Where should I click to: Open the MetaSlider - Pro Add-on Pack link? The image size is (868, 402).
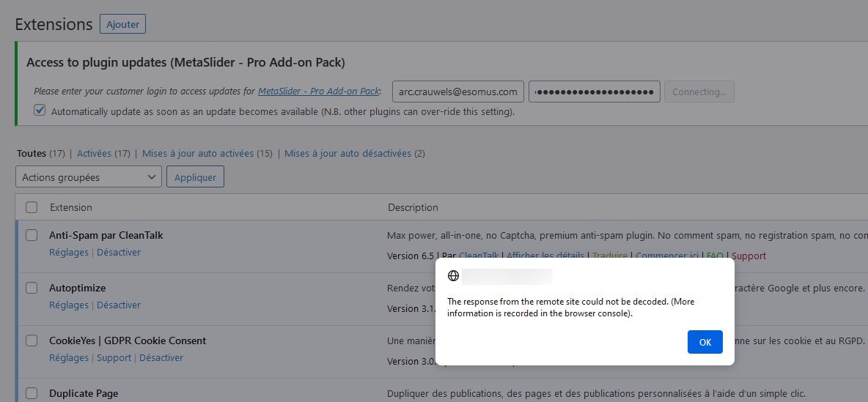pyautogui.click(x=318, y=92)
